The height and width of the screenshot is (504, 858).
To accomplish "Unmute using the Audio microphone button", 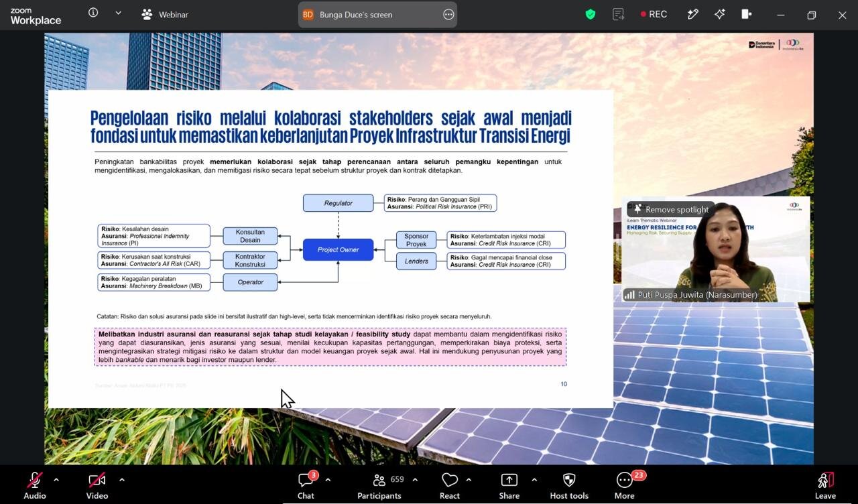I will [35, 486].
